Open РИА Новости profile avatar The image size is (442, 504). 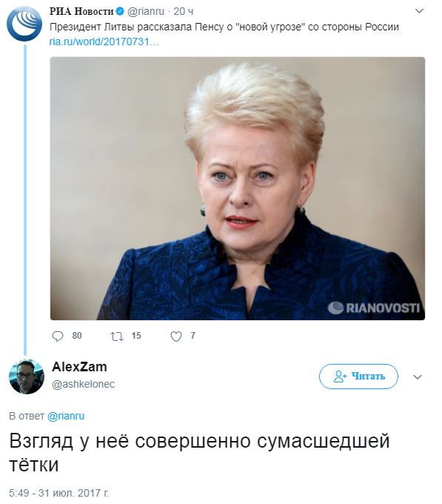click(24, 24)
